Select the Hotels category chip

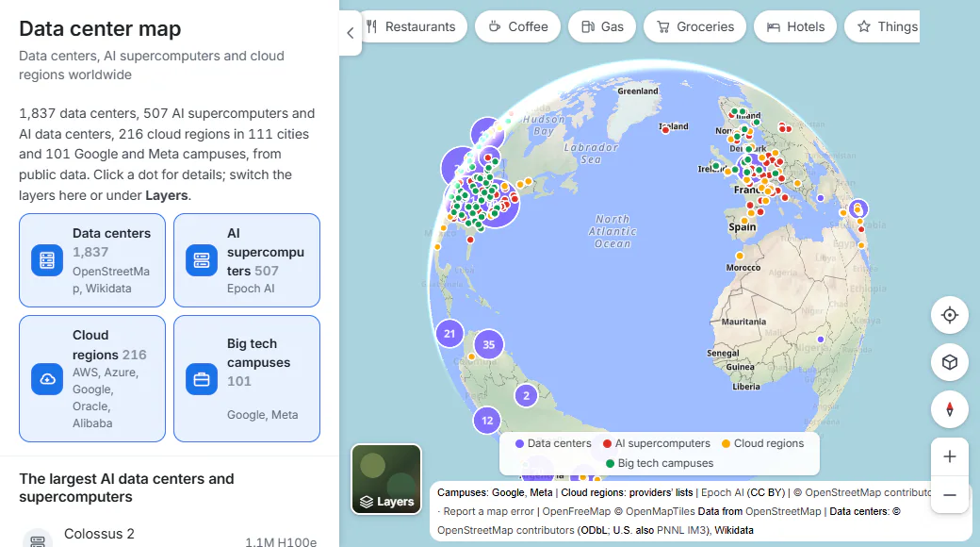[795, 27]
